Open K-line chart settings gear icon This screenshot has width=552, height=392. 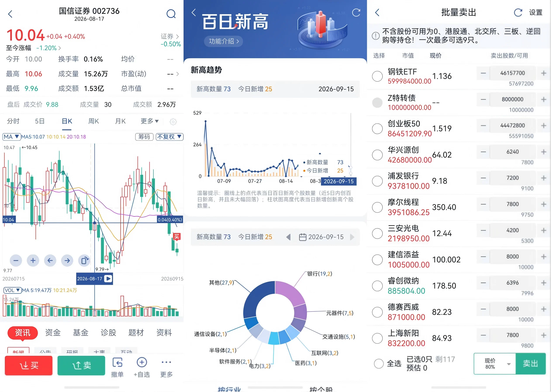coord(173,122)
